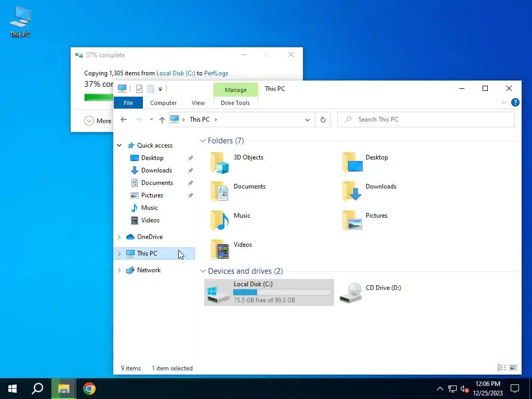Open the Drive Tools ribbon tab
This screenshot has height=399, width=532.
235,103
